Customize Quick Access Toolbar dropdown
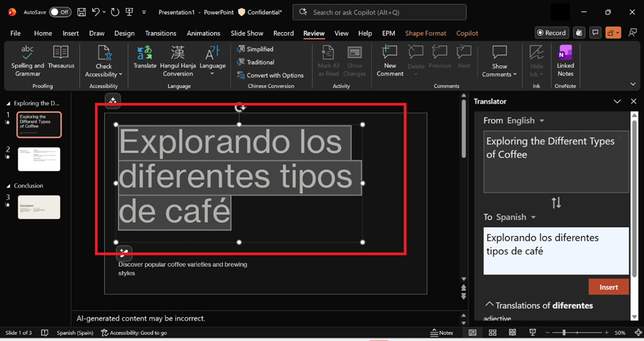This screenshot has height=341, width=644. [144, 13]
